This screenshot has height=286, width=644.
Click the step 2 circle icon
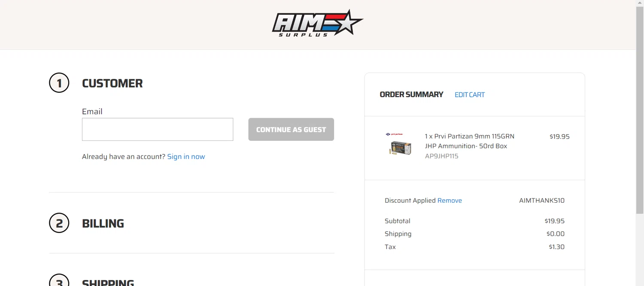[x=59, y=223]
